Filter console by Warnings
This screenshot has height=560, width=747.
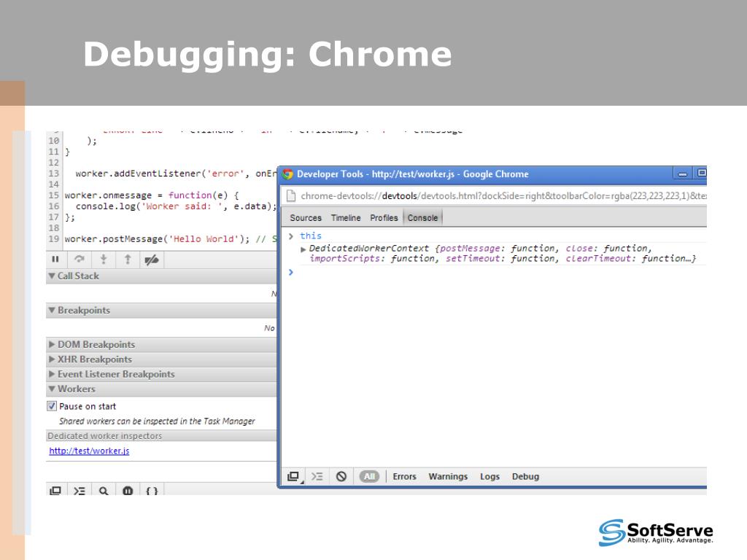(x=448, y=476)
